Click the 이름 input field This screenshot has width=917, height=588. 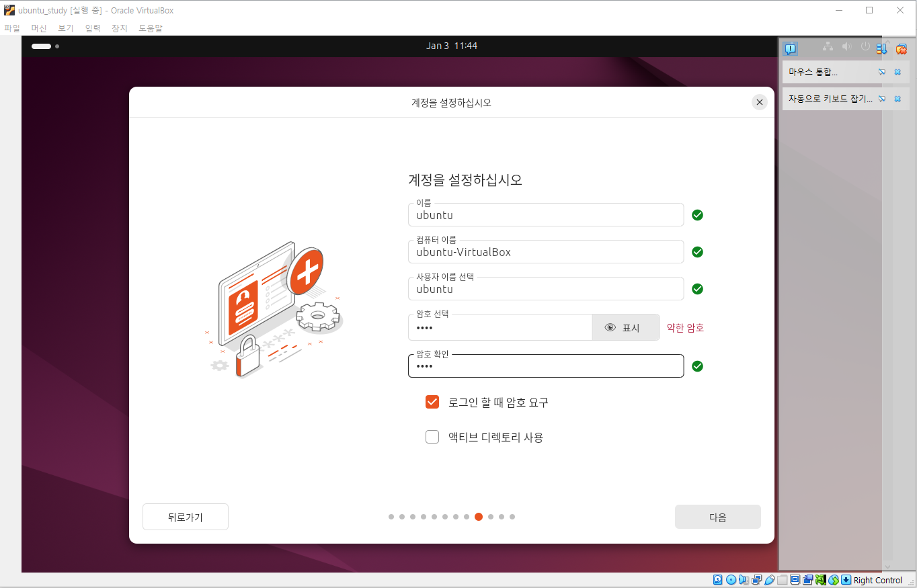(546, 215)
